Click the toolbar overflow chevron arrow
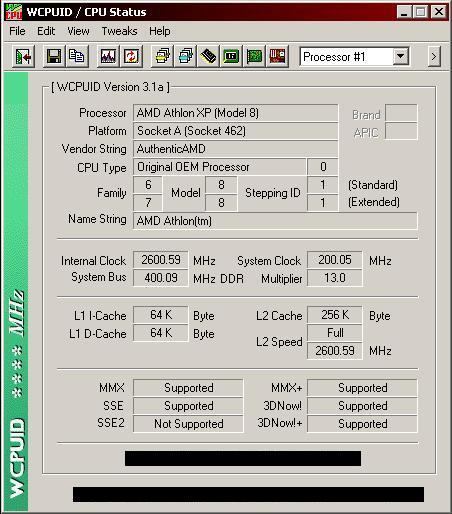This screenshot has height=514, width=452. [434, 57]
